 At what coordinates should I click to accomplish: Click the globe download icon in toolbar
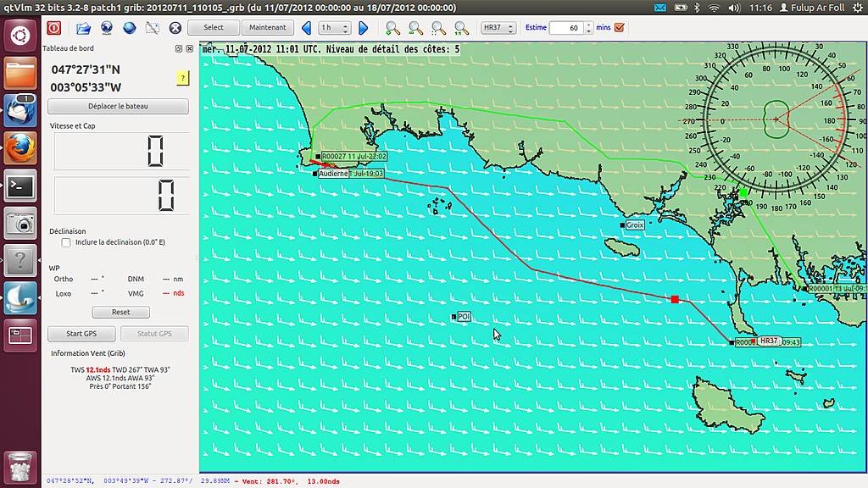[x=106, y=28]
